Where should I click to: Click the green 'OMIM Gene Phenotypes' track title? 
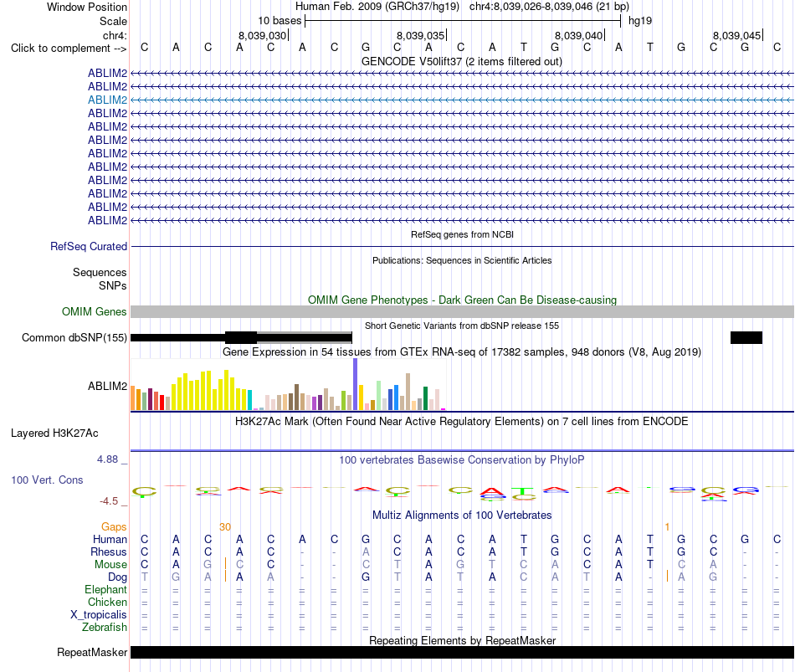(x=462, y=300)
